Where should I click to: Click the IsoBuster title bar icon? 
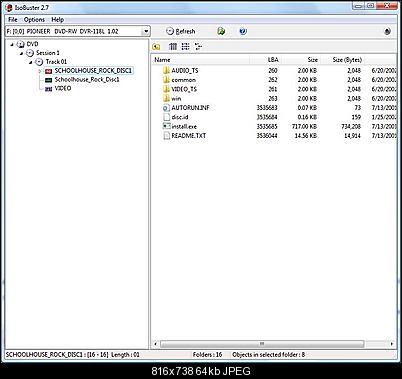(9, 8)
